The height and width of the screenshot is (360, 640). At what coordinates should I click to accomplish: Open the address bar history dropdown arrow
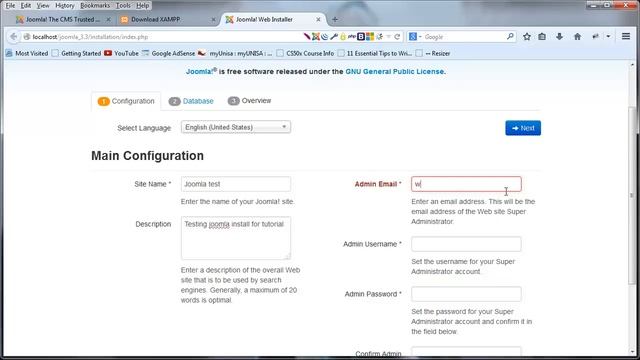388,37
